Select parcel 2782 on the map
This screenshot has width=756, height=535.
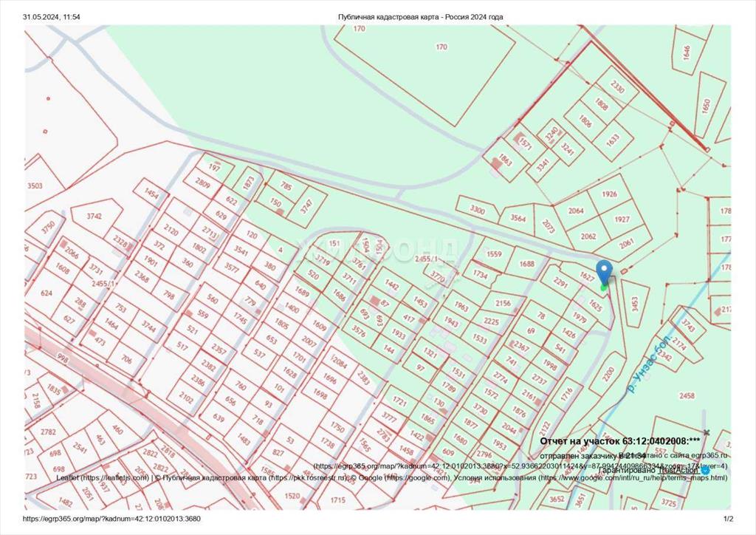(x=48, y=432)
